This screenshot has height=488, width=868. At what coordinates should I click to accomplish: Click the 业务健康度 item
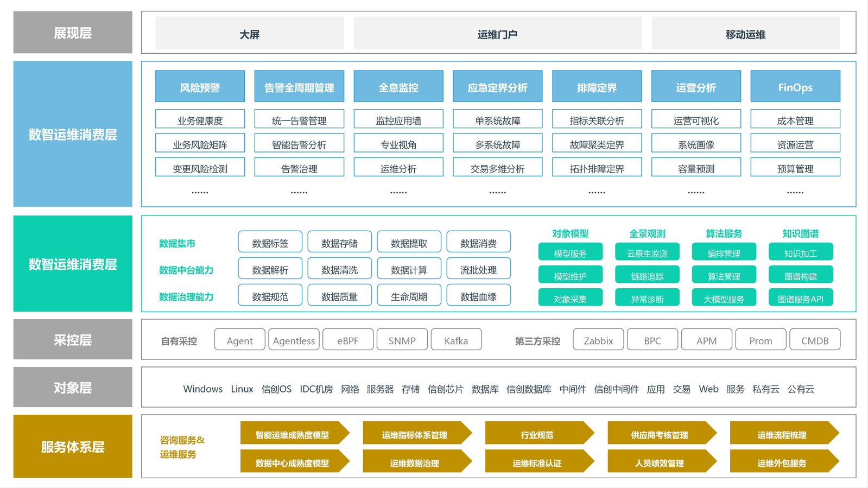200,120
